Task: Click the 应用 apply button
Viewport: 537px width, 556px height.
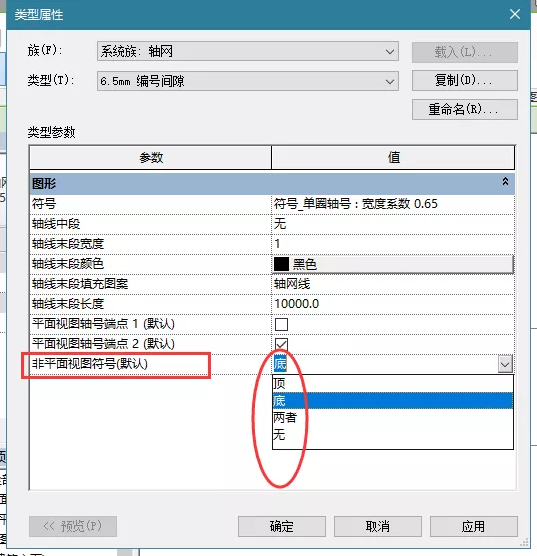Action: [x=474, y=526]
